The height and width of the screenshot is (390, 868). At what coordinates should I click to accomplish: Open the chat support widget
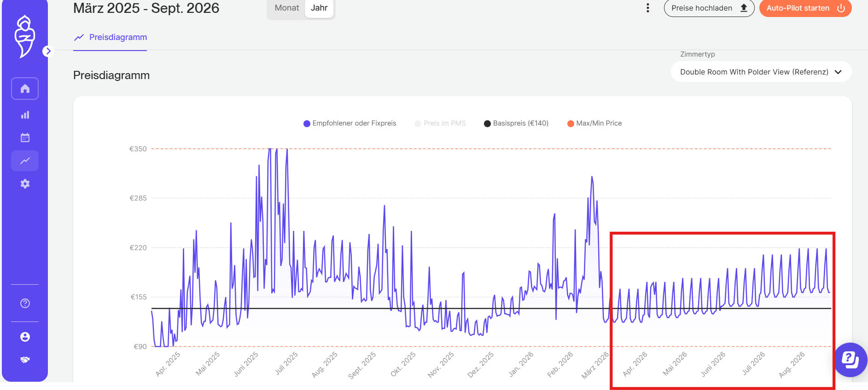(x=850, y=360)
